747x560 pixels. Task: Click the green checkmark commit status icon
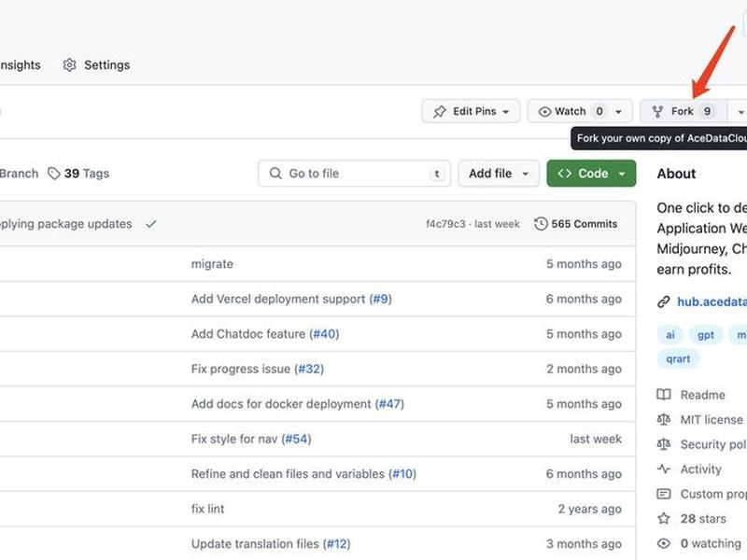(x=151, y=224)
